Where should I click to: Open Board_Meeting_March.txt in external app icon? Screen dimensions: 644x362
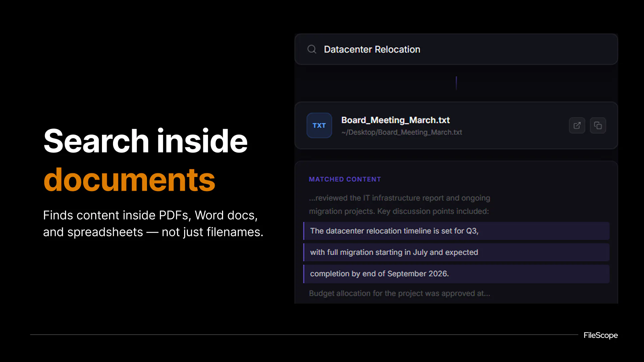pyautogui.click(x=577, y=125)
